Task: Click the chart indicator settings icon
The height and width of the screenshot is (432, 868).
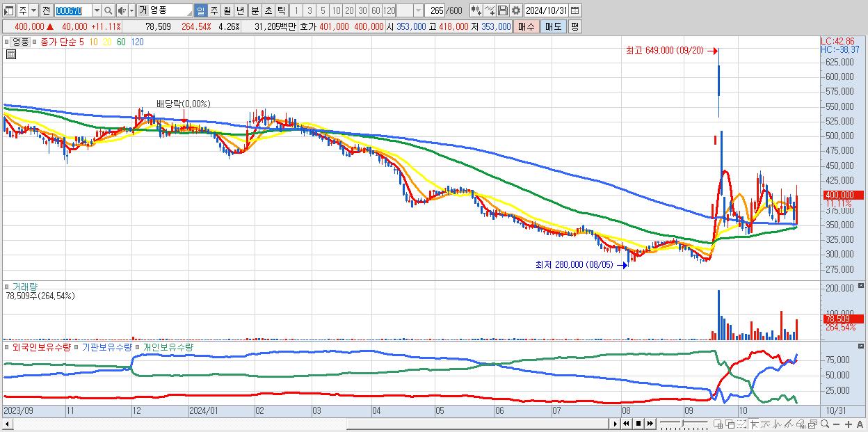Action: 476,10
